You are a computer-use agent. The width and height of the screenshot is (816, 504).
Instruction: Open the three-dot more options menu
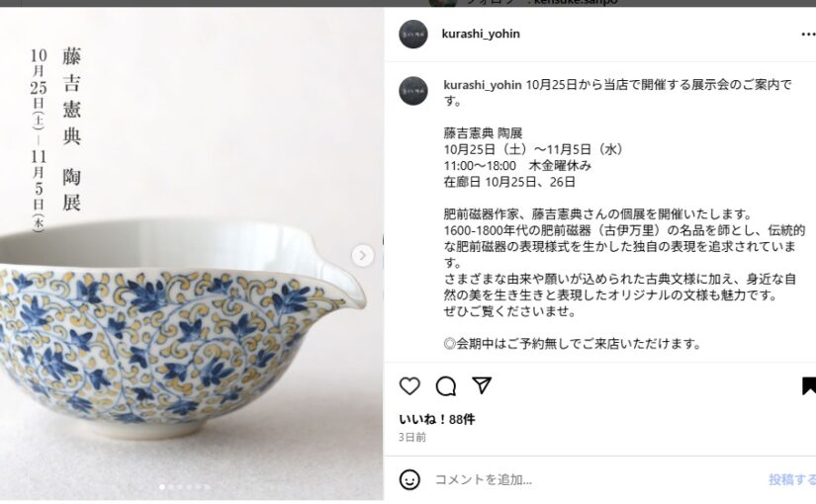(808, 35)
